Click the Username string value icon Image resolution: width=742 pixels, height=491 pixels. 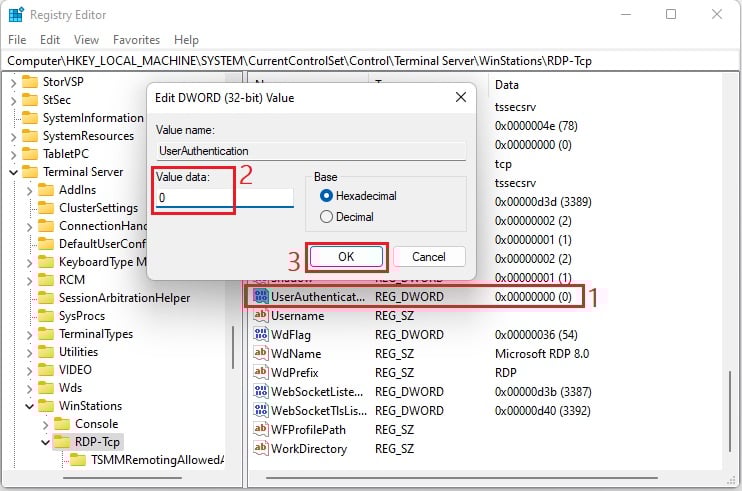click(x=260, y=315)
